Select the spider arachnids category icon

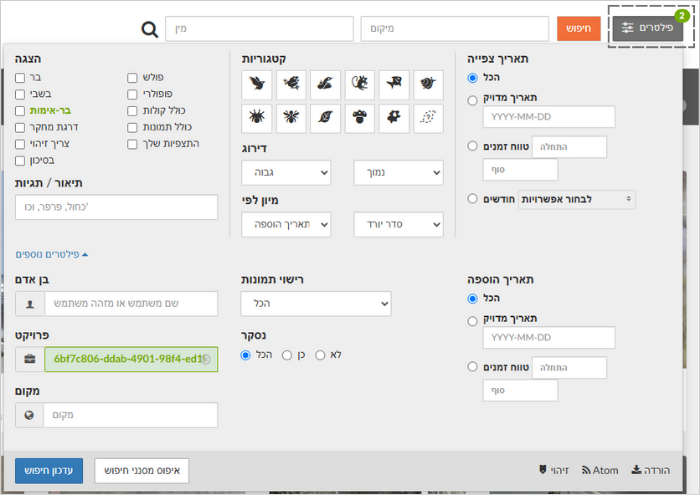click(x=257, y=118)
